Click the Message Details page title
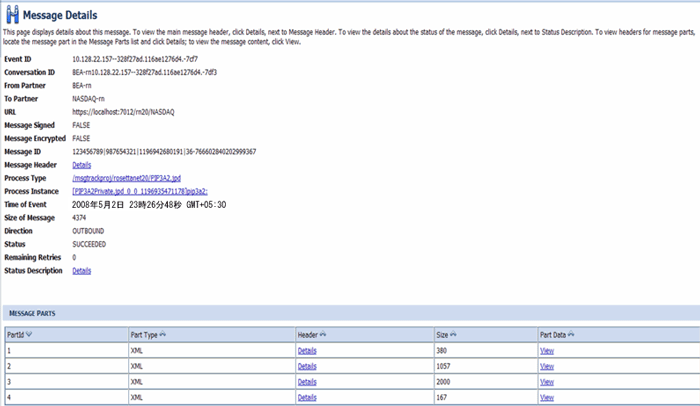Viewport: 700px width, 406px height. 60,15
